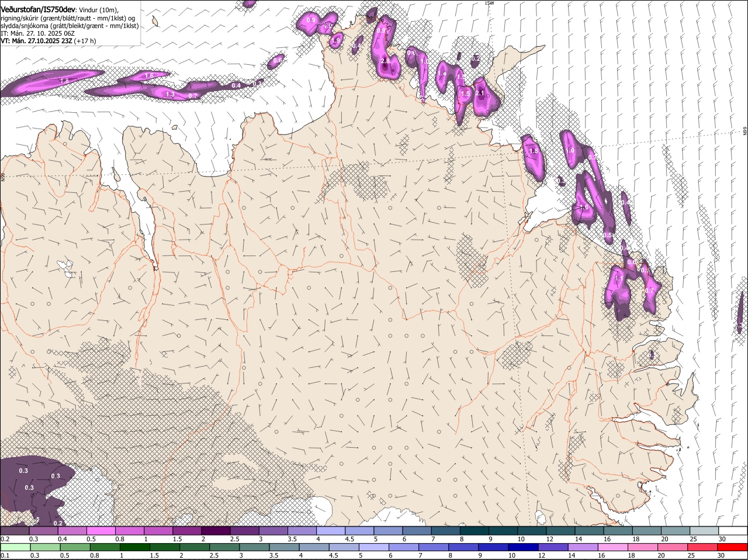Viewport: 748px width, 560px height.
Task: Select darkest purple upper swatch between 2 and 2.5
Action: tap(216, 531)
